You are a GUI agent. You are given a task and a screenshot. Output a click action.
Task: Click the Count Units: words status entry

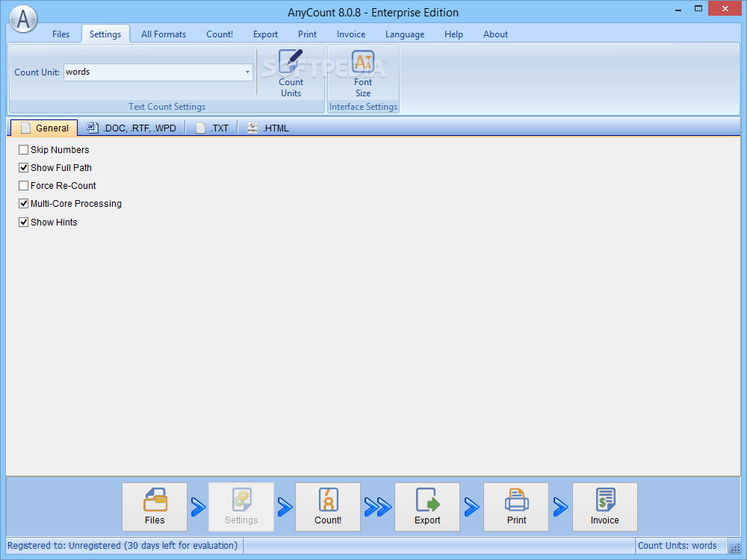click(x=677, y=546)
